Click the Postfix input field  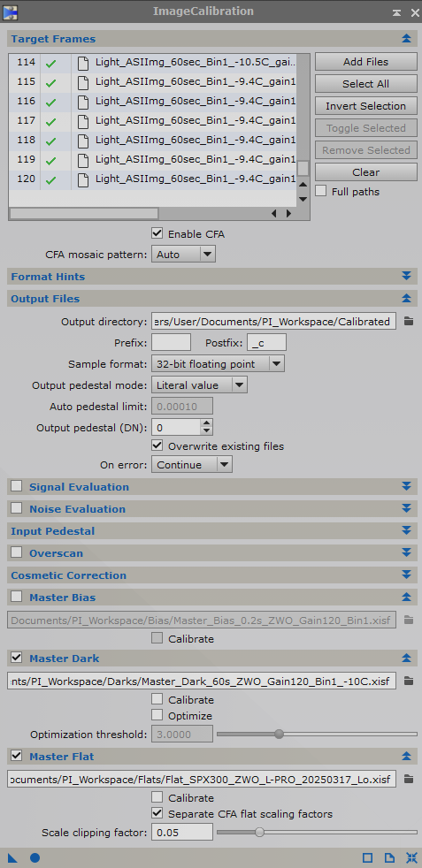[267, 343]
